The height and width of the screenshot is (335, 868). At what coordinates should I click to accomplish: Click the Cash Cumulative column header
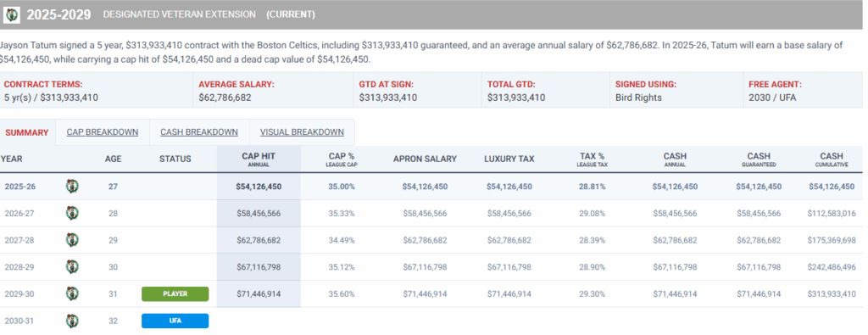(x=832, y=159)
